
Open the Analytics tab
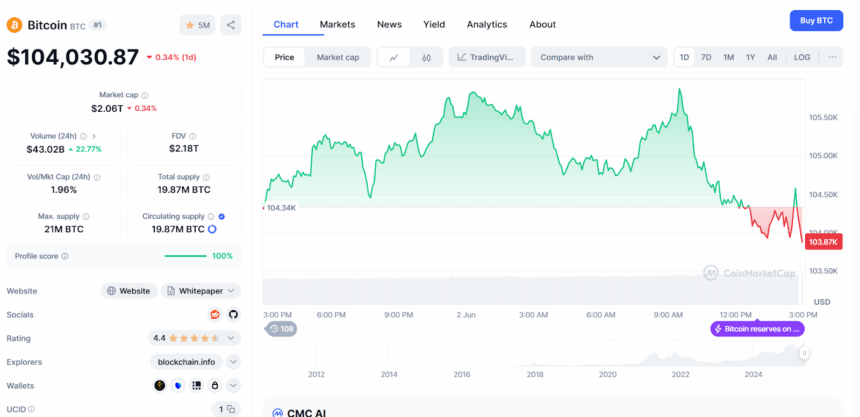click(486, 24)
